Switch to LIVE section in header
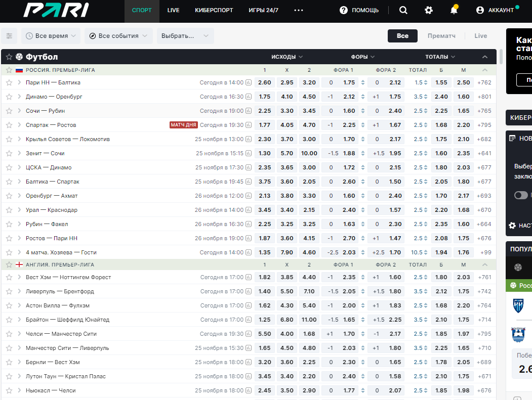This screenshot has width=532, height=400. [173, 10]
